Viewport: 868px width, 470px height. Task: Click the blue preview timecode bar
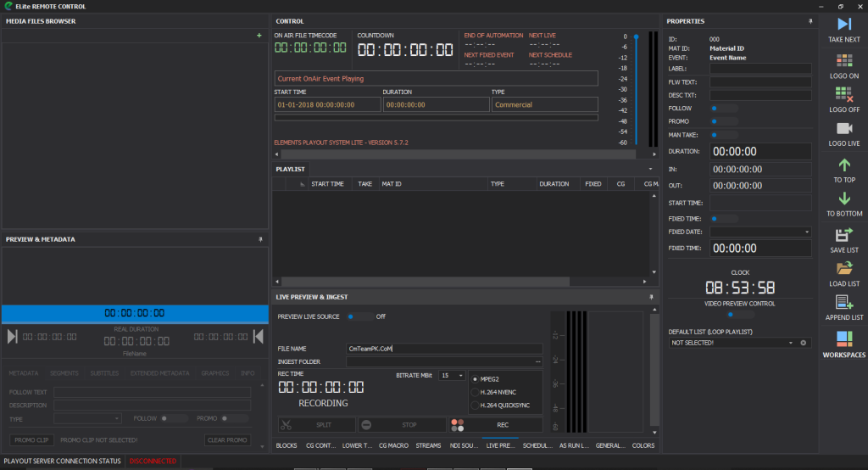click(135, 313)
